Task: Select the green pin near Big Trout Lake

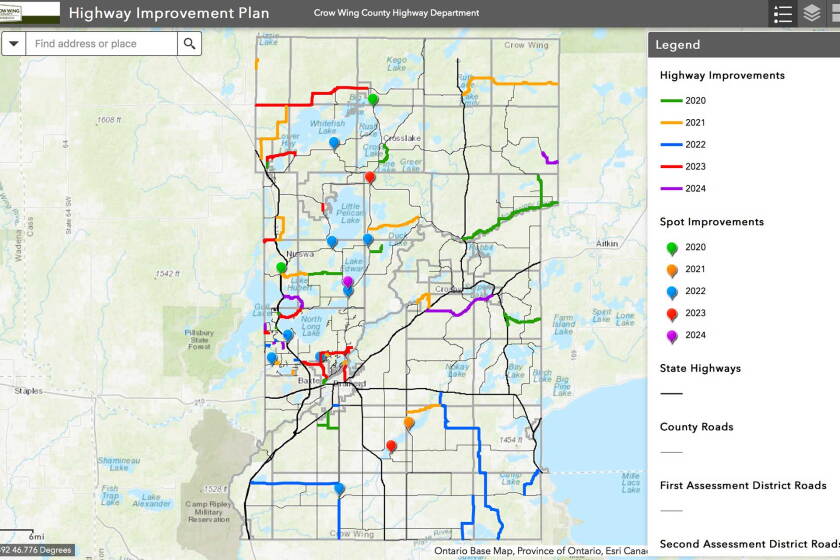Action: (373, 99)
